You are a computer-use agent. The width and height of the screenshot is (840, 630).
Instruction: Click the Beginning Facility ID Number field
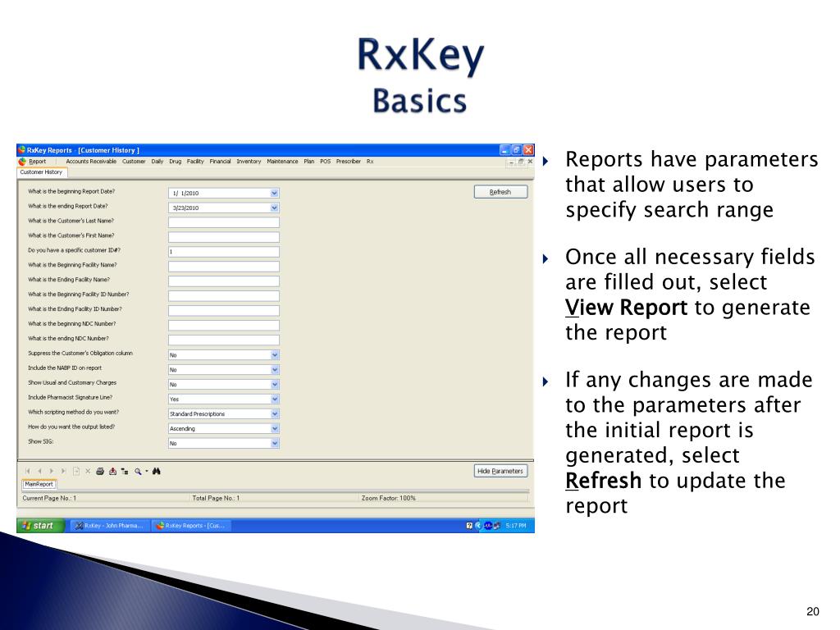coord(224,295)
